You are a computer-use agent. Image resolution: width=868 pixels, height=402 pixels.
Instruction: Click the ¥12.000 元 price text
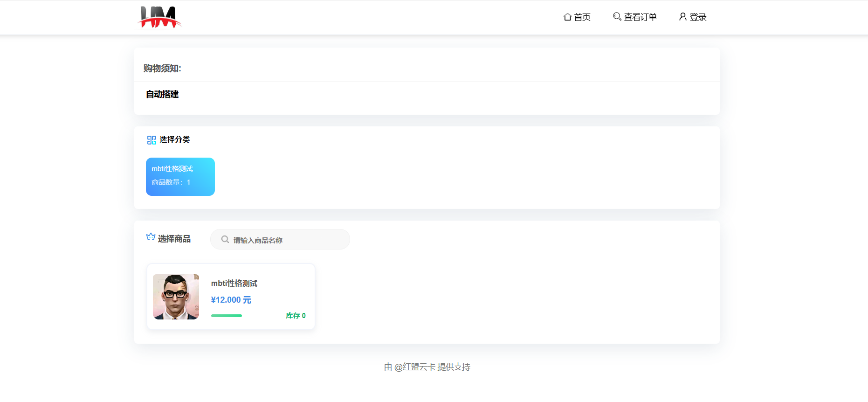pos(231,300)
